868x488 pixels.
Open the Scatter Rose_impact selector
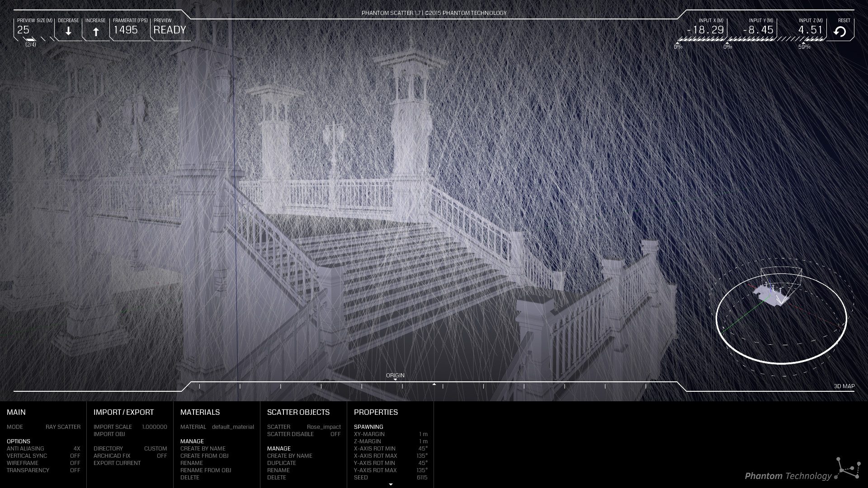(324, 427)
